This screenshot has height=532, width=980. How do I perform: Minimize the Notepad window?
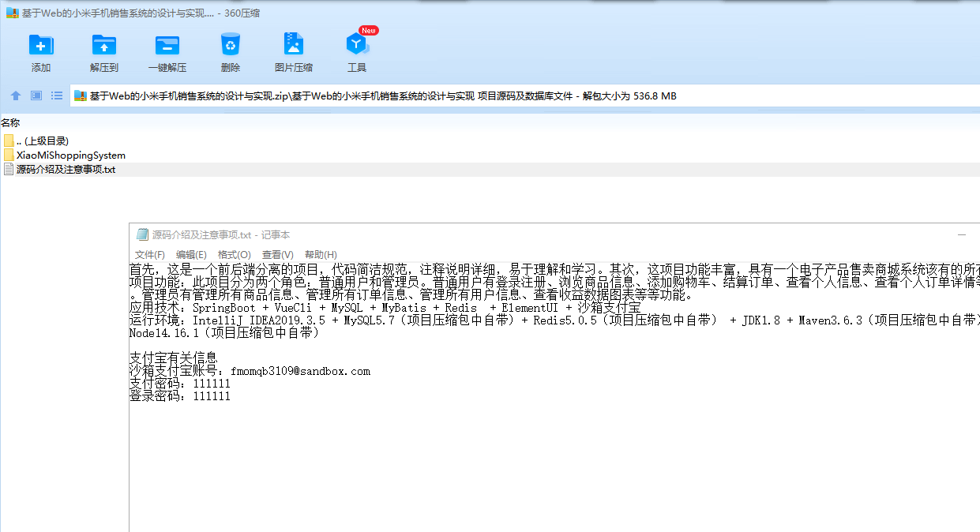(x=962, y=234)
